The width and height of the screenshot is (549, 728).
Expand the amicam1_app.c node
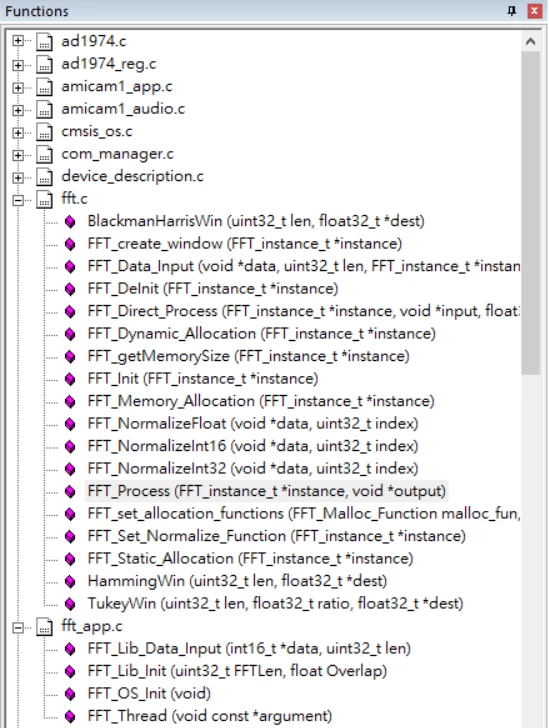coord(18,86)
